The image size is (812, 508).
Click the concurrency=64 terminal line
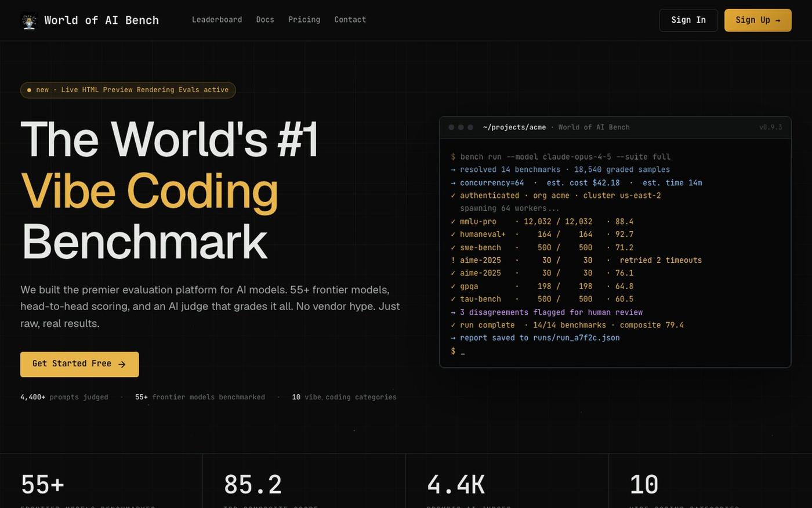coord(576,183)
